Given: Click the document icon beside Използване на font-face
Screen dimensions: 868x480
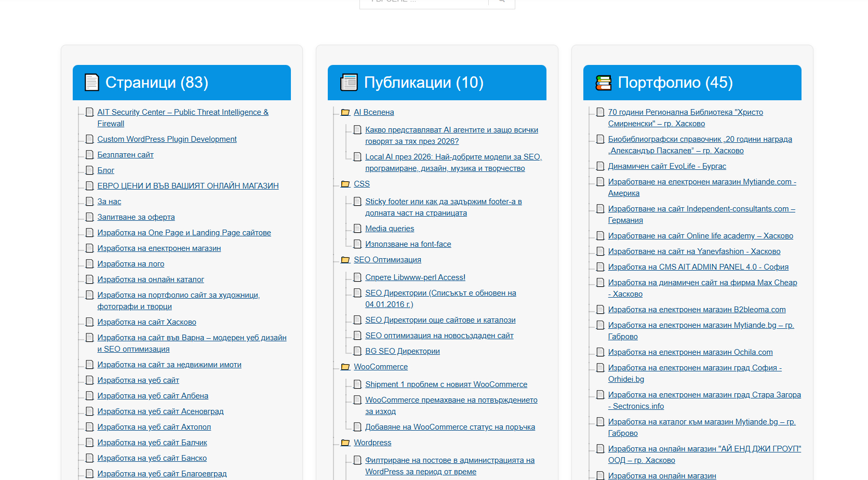Looking at the screenshot, I should (x=357, y=244).
